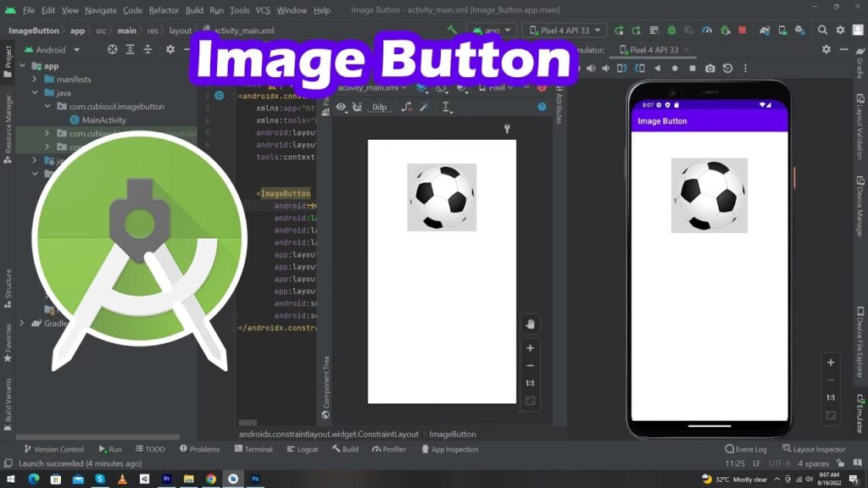
Task: Click the soccer ball ImageButton in emulator
Action: click(x=709, y=196)
